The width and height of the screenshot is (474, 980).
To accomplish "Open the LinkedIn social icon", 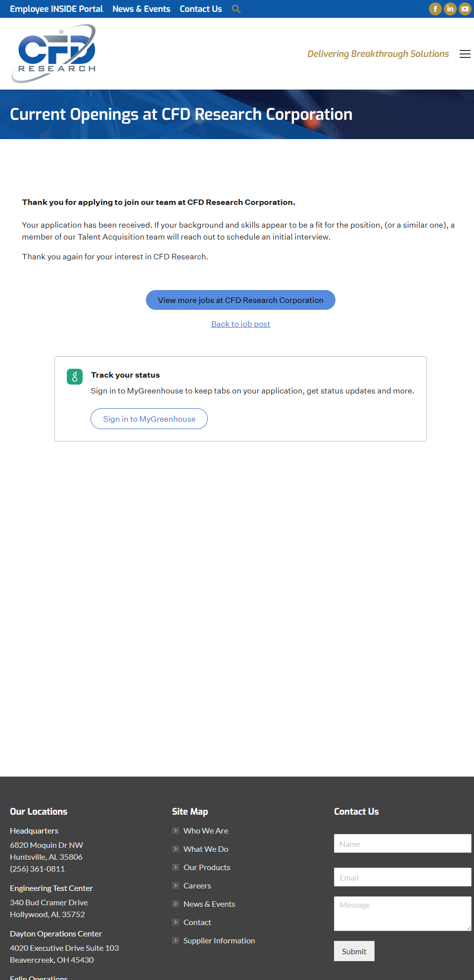I will [450, 9].
